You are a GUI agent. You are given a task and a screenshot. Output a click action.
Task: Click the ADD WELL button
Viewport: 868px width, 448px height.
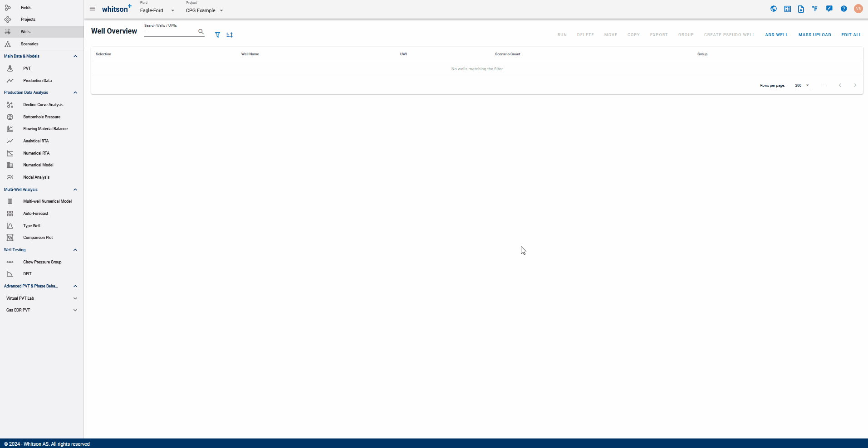pos(777,35)
